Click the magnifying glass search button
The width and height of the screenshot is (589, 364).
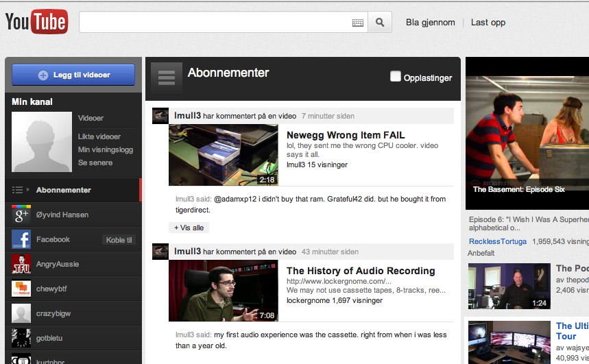[380, 22]
